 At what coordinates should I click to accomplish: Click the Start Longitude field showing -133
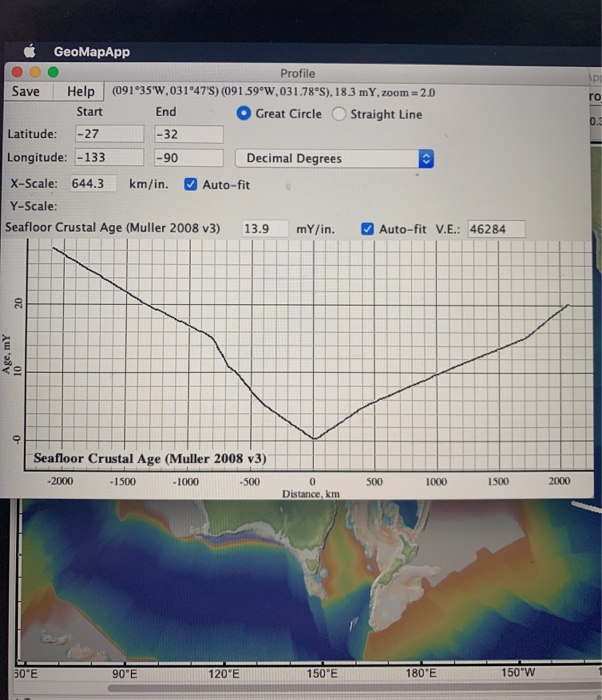(109, 157)
